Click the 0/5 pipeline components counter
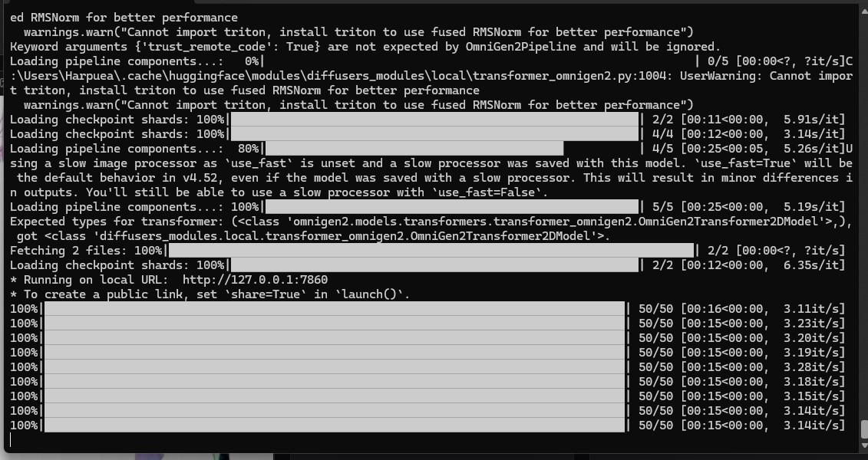 pos(718,61)
